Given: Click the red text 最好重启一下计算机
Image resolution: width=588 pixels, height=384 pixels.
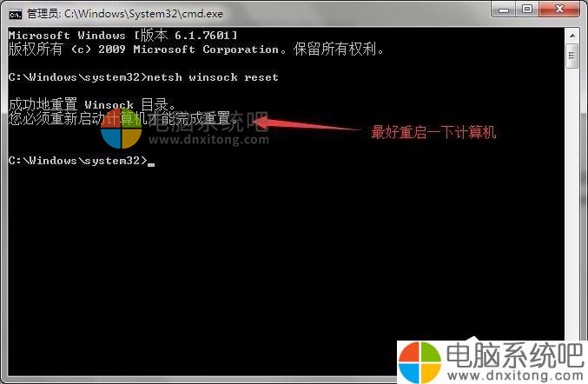Looking at the screenshot, I should coord(433,132).
